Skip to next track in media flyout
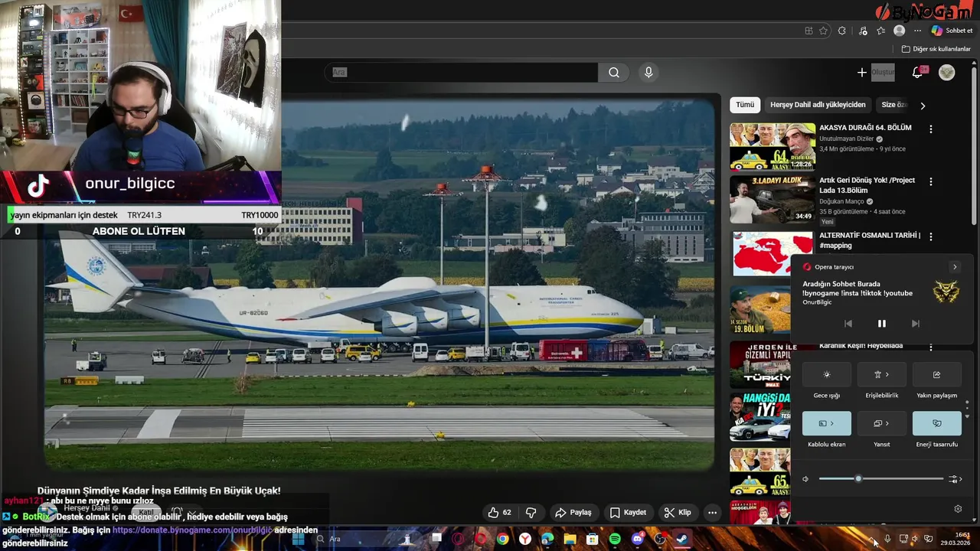The image size is (980, 551). 915,324
